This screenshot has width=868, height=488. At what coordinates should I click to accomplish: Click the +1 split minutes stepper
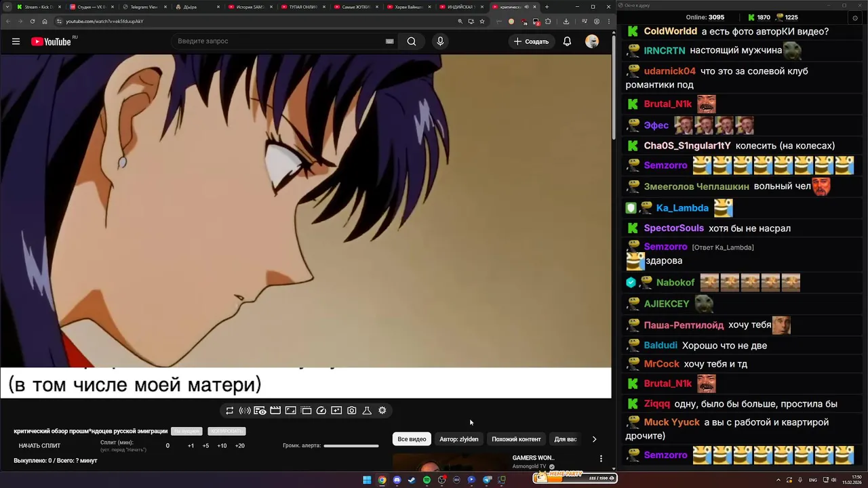(191, 446)
